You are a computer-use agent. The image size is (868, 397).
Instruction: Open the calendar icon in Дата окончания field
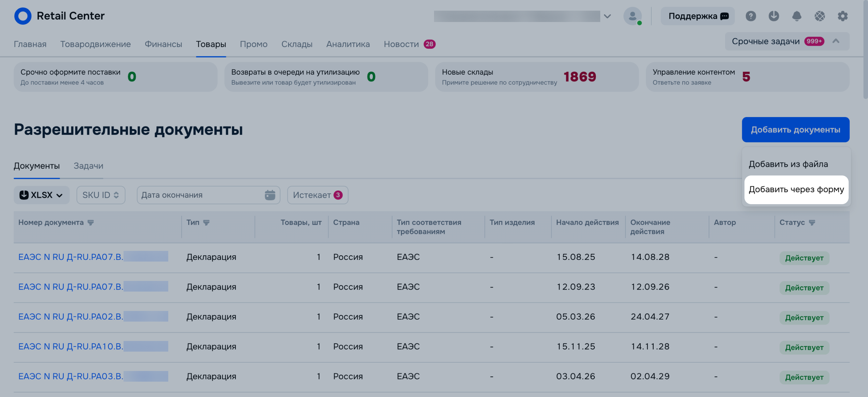pos(269,195)
